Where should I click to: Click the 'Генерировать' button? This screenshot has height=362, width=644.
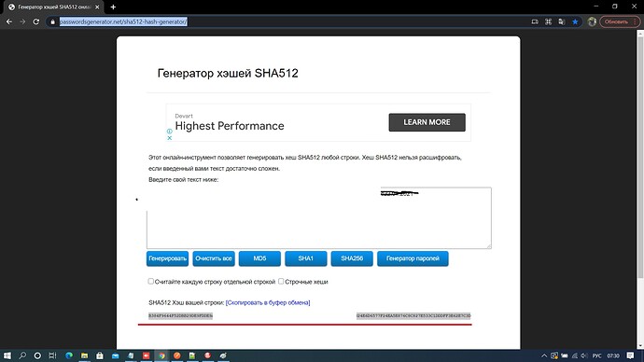(168, 258)
